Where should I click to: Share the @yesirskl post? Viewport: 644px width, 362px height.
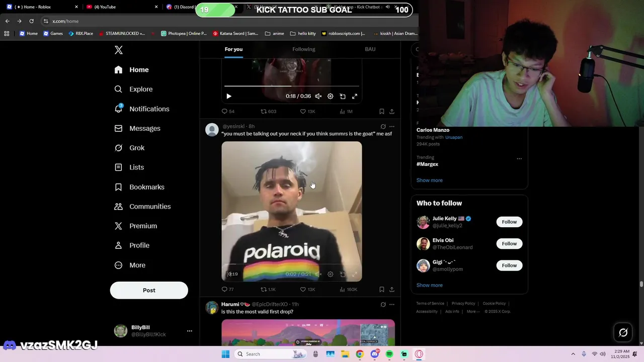[392, 289]
